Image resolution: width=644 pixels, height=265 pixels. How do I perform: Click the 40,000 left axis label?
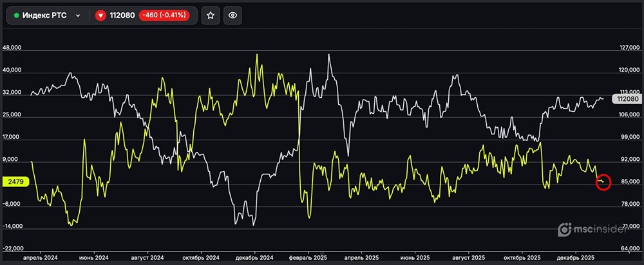point(12,70)
